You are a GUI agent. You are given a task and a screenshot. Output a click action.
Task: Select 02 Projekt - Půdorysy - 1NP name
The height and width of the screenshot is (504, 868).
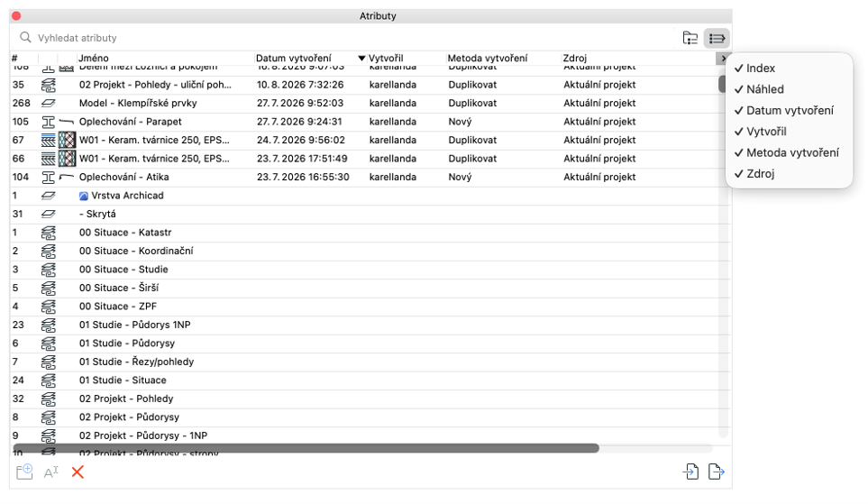(x=143, y=435)
